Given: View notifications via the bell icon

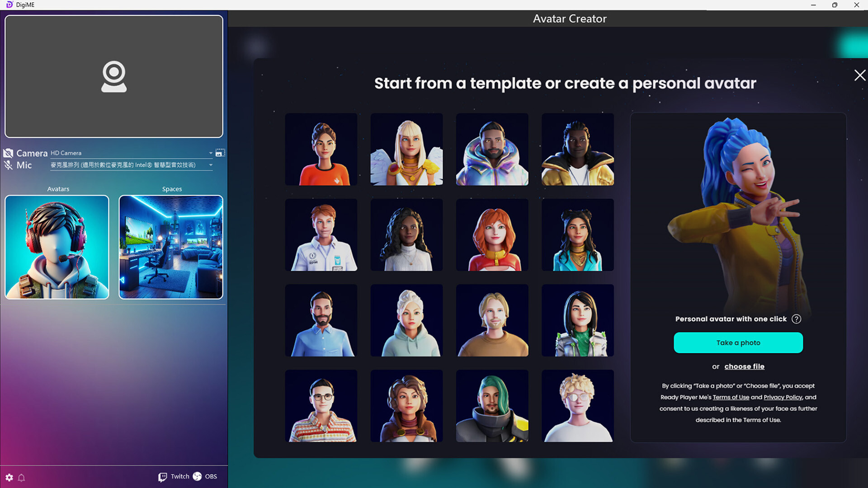Looking at the screenshot, I should (x=21, y=478).
